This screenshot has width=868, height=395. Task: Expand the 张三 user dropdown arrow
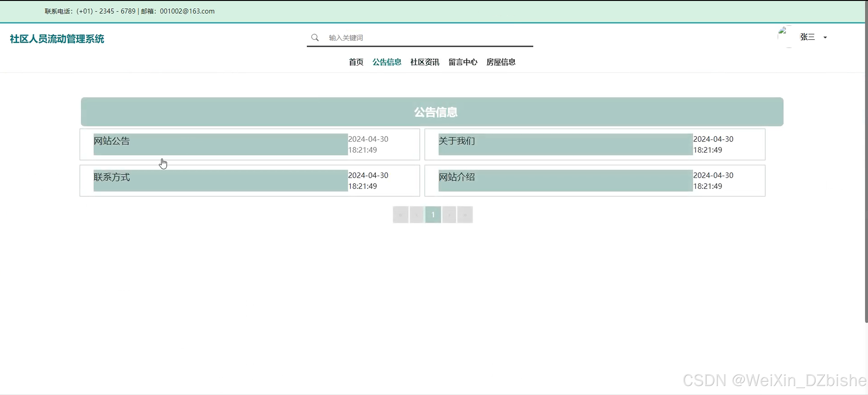pyautogui.click(x=825, y=37)
